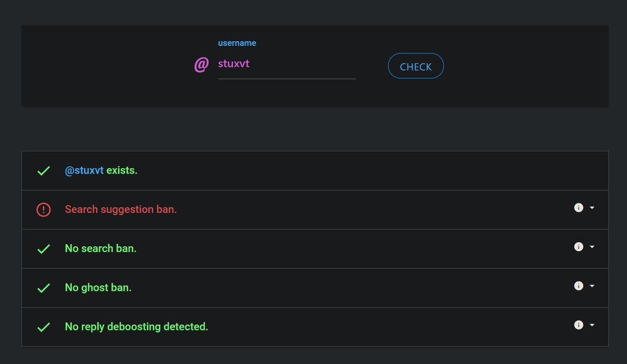Open the info icon for No ghost ban
The image size is (627, 364).
click(x=578, y=286)
